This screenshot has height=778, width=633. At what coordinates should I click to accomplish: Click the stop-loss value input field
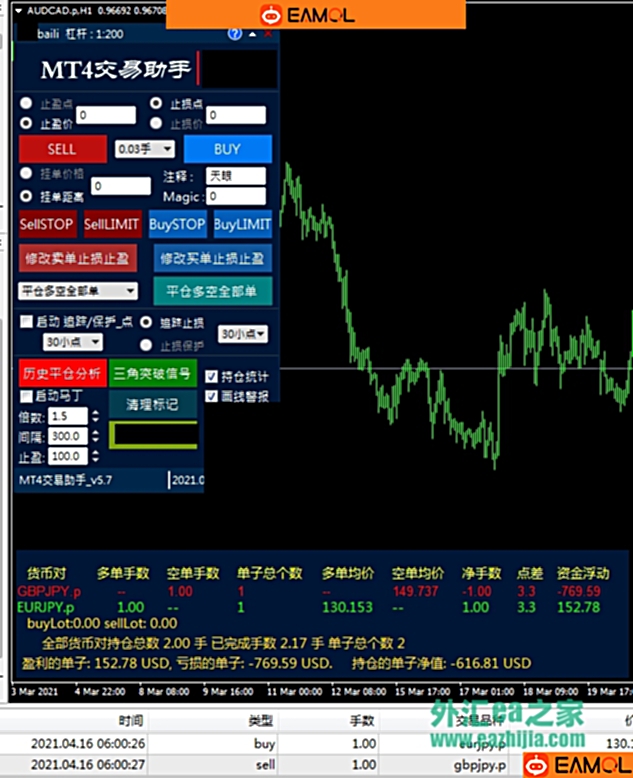pyautogui.click(x=236, y=115)
